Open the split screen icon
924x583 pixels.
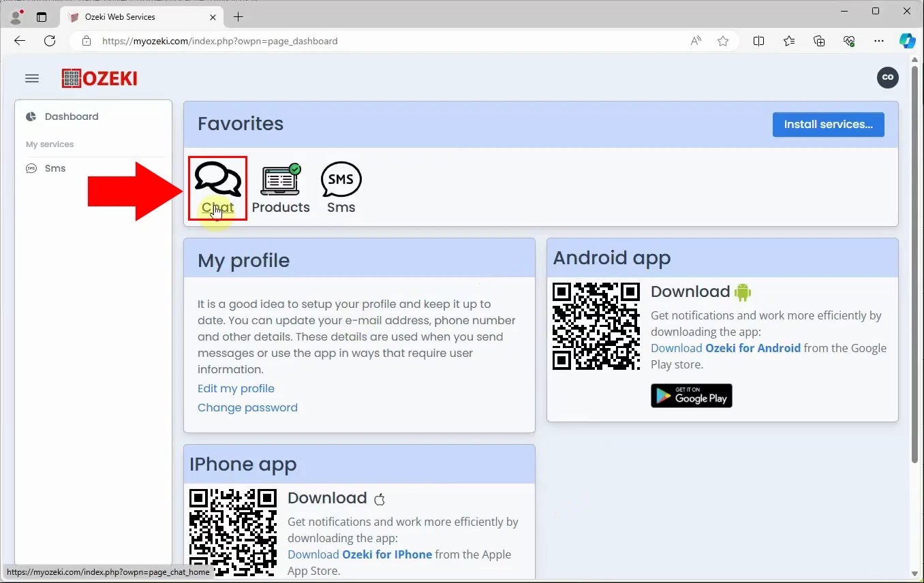click(x=758, y=41)
